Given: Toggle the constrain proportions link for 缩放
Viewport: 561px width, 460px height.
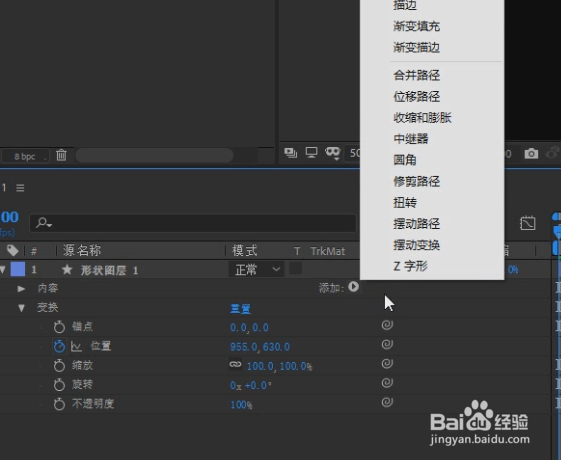Looking at the screenshot, I should tap(235, 364).
